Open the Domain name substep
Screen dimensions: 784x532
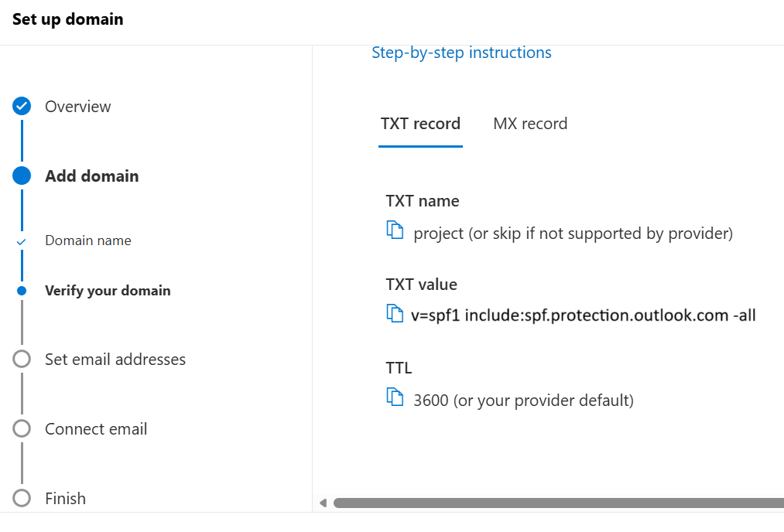(88, 240)
